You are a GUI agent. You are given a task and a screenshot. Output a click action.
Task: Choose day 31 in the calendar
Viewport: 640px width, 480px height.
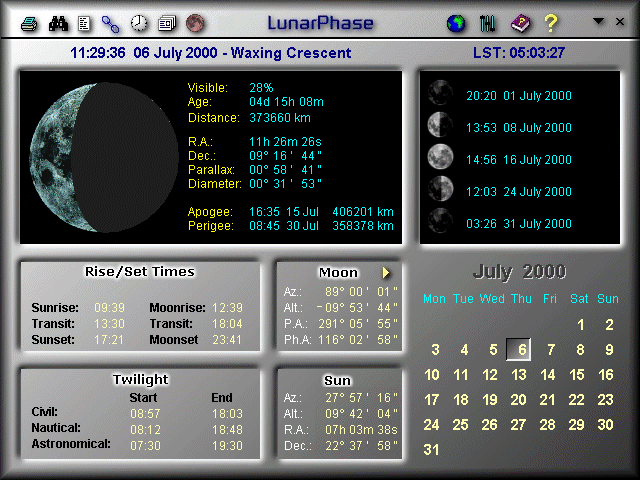tap(431, 450)
